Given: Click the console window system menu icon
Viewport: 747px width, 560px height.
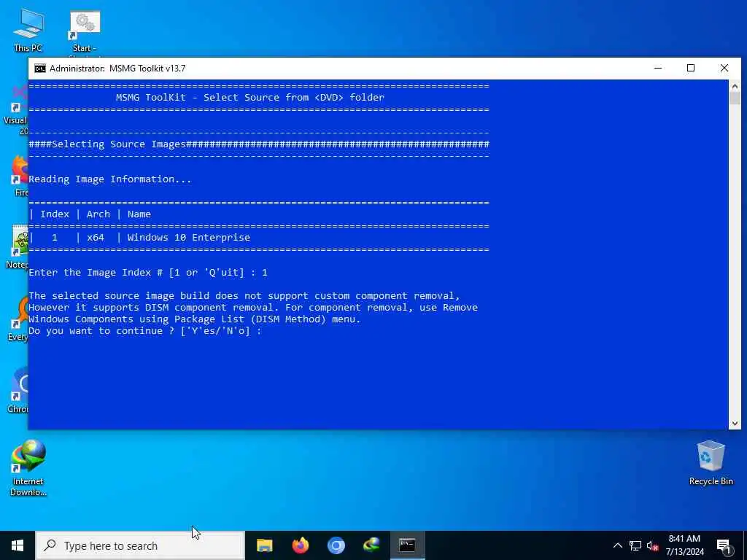Looking at the screenshot, I should [x=40, y=69].
